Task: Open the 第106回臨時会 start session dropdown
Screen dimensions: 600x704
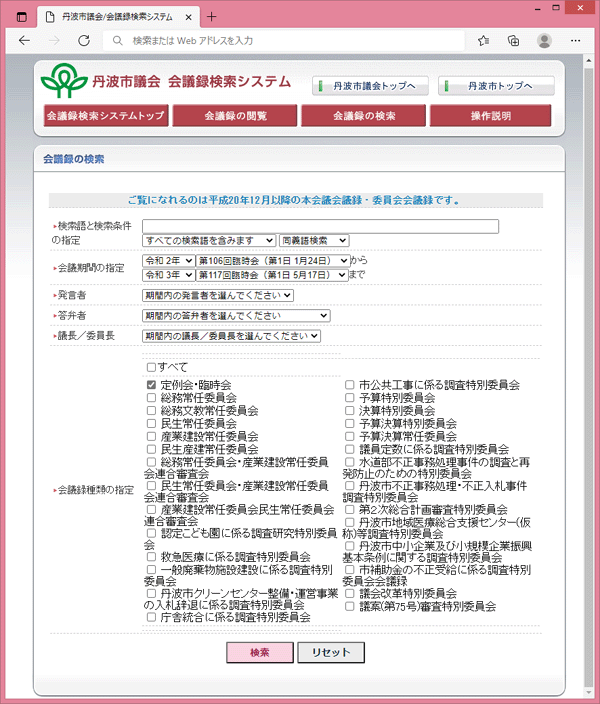Action: 273,261
